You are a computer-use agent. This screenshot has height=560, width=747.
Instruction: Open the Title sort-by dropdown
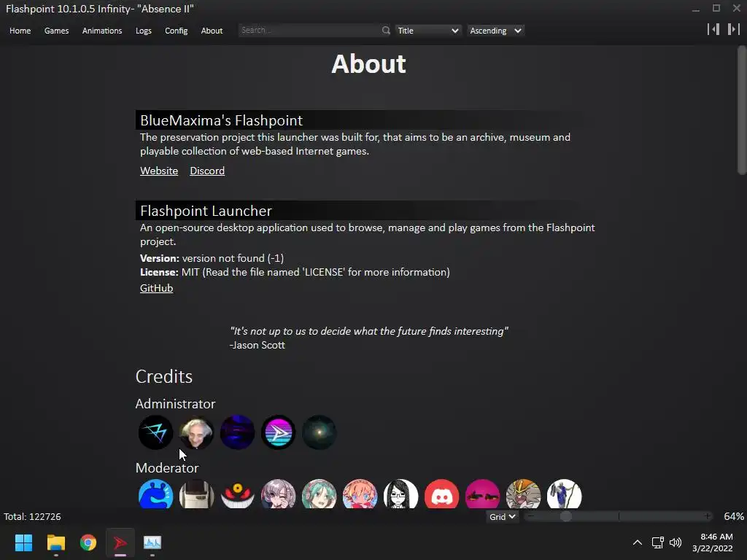(x=427, y=31)
